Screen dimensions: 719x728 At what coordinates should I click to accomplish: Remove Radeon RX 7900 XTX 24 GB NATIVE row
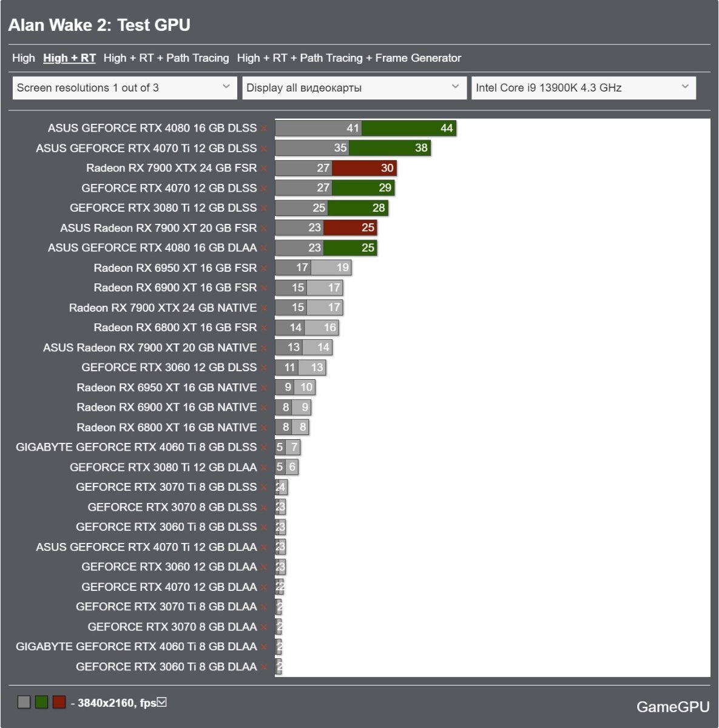265,308
